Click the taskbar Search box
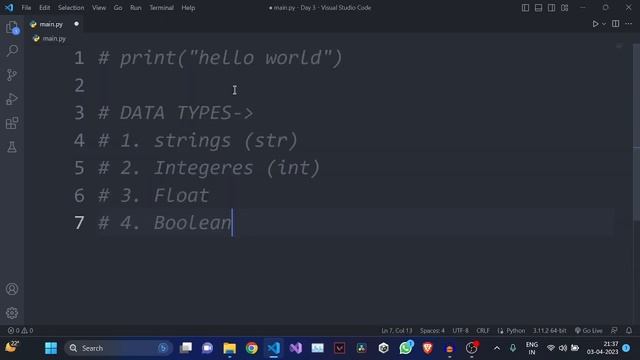 pos(118,348)
